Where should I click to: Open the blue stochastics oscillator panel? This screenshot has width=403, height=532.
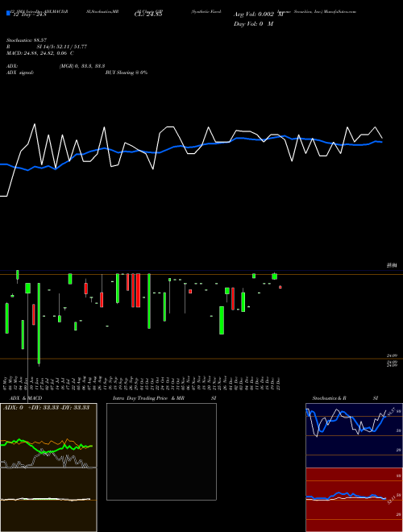click(x=354, y=435)
